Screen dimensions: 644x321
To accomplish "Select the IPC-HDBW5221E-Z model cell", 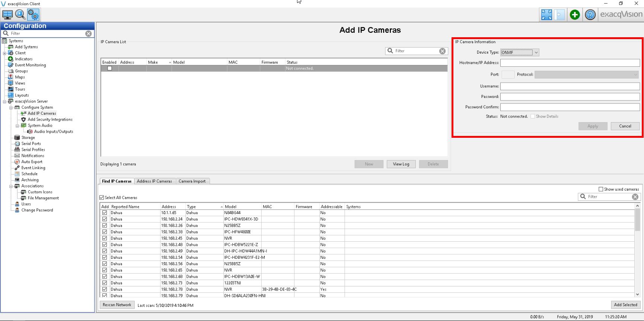I will click(242, 245).
